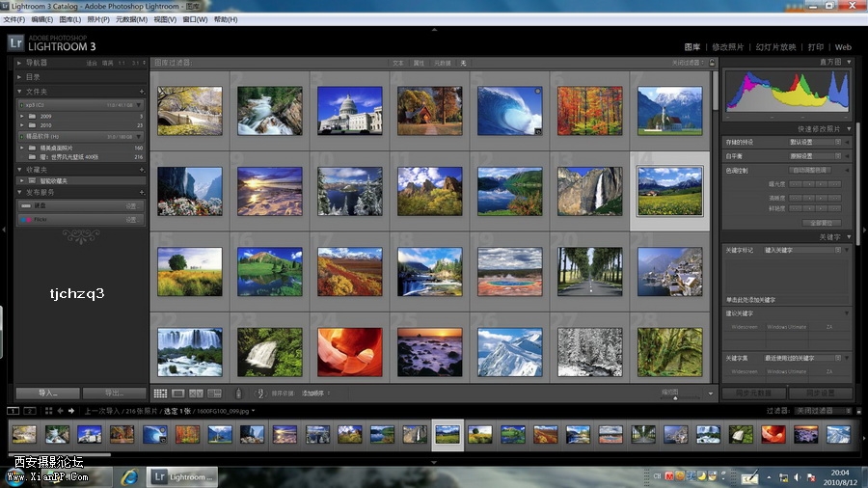This screenshot has height=488, width=868.
Task: Switch to grid view in the toolbar
Action: (160, 393)
